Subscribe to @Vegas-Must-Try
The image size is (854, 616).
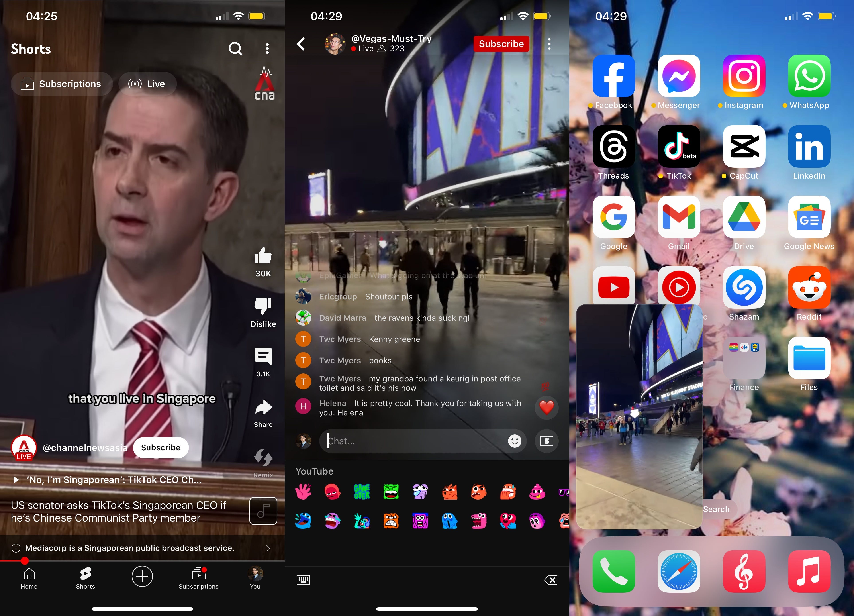coord(501,44)
